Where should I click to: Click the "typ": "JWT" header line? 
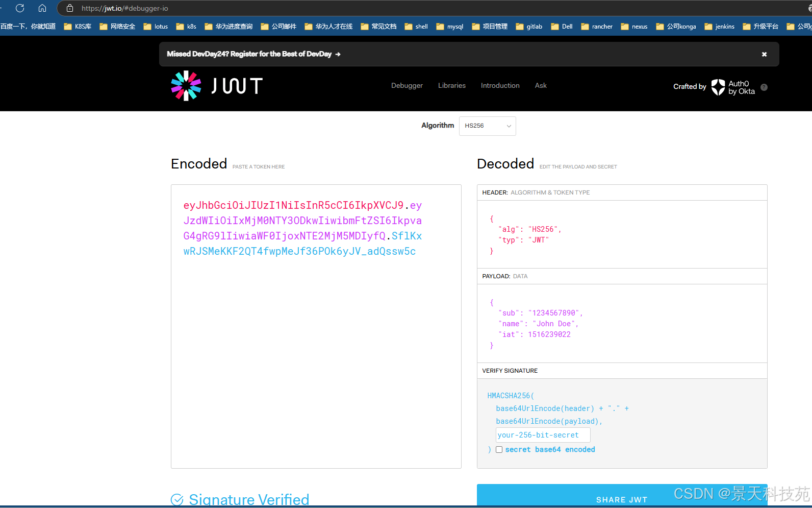[x=523, y=240]
